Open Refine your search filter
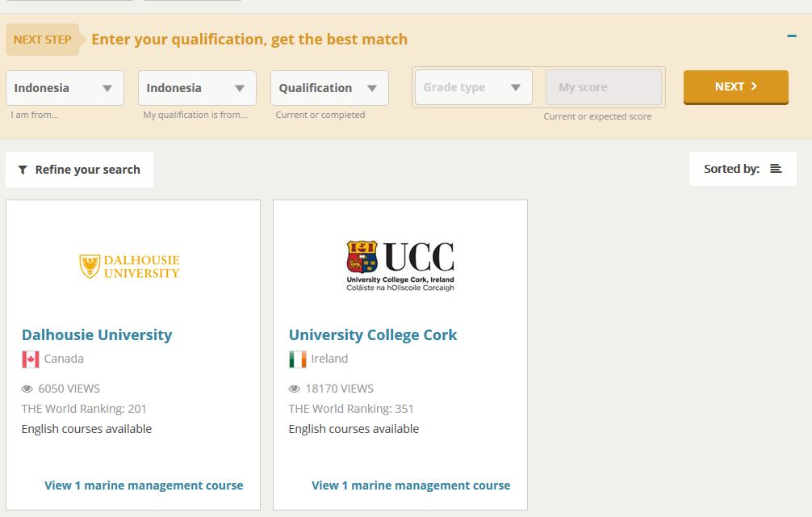The height and width of the screenshot is (517, 812). tap(79, 170)
